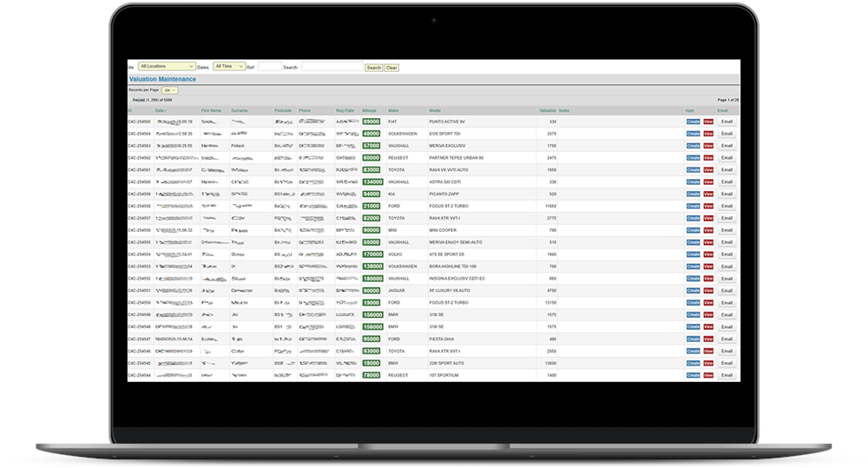The height and width of the screenshot is (468, 868).
Task: Click the 78000 mileage badge for Peugeot 107
Action: click(x=372, y=375)
